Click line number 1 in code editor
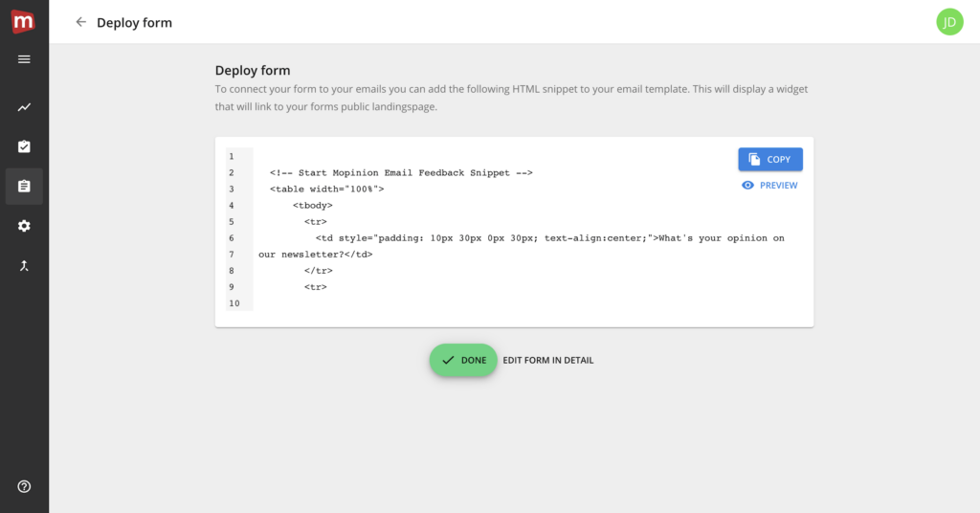 [x=232, y=156]
